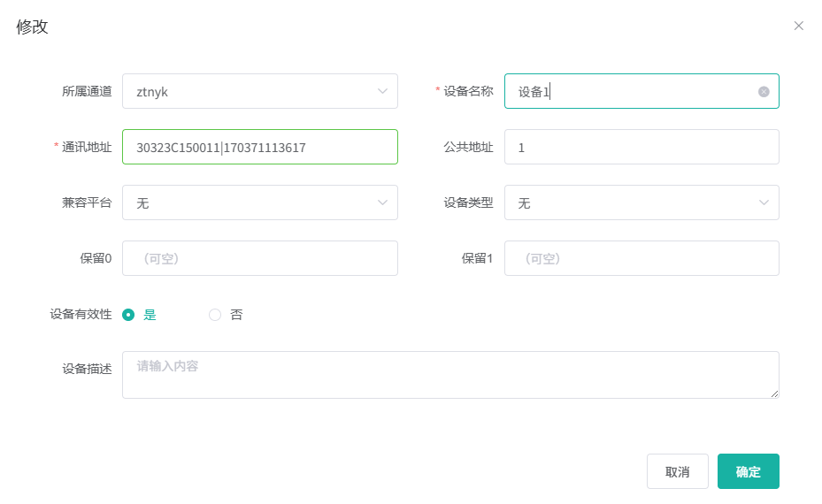The image size is (822, 504).
Task: Open the 所属通道 dropdown showing ztnyk
Action: click(248, 91)
